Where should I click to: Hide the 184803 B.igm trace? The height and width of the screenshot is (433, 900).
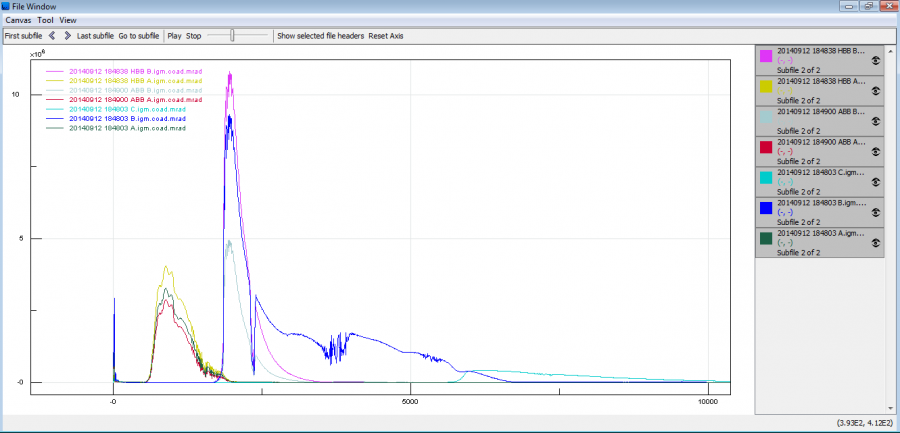pyautogui.click(x=875, y=212)
